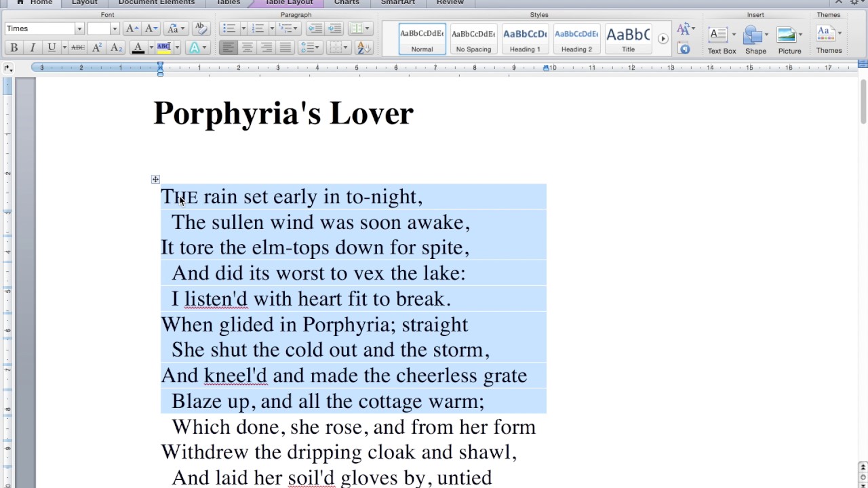The height and width of the screenshot is (488, 868).
Task: Click the vertical scrollbar thumb
Action: click(863, 101)
